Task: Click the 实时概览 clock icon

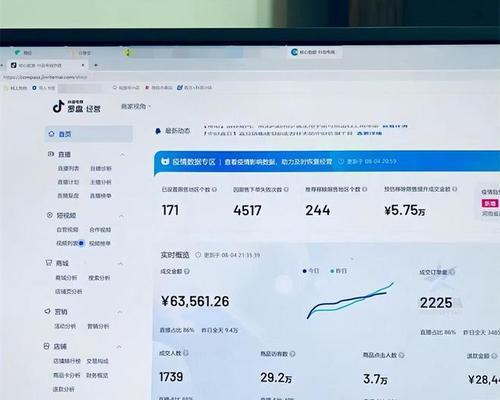Action: coord(198,255)
